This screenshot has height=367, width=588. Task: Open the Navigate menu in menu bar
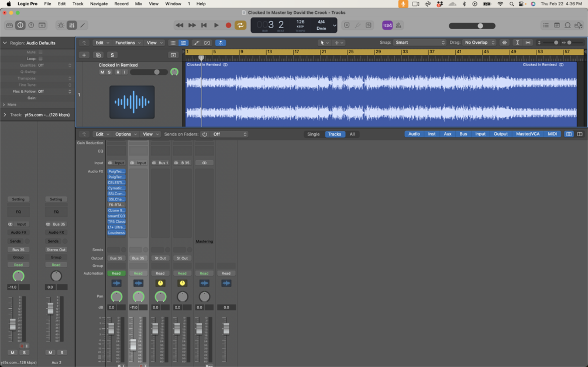[x=99, y=4]
